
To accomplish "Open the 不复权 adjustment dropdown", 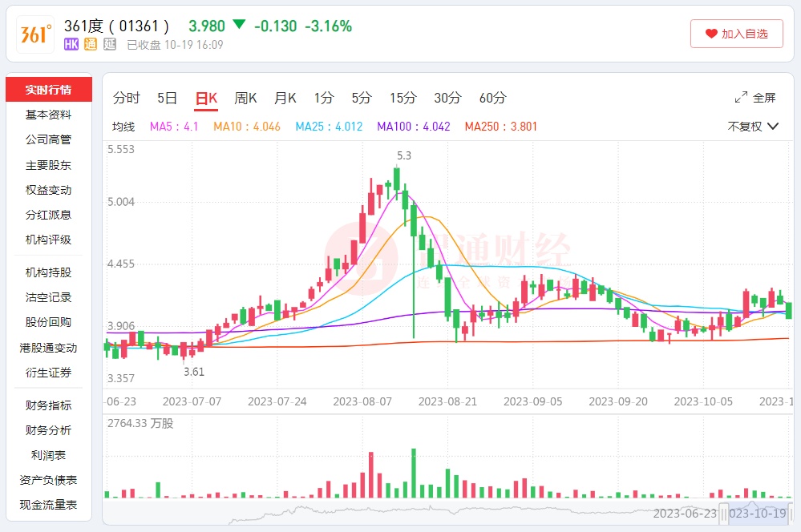I will click(753, 127).
